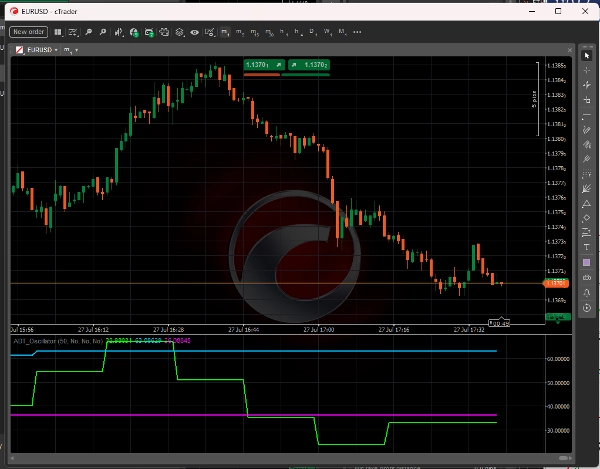Select the Fibonacci fan tool
This screenshot has width=600, height=469.
coord(587,189)
